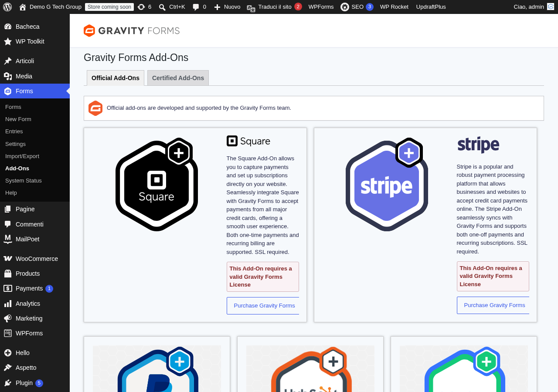Image resolution: width=558 pixels, height=392 pixels.
Task: Click the Articoli pushpin icon
Action: pyautogui.click(x=8, y=61)
